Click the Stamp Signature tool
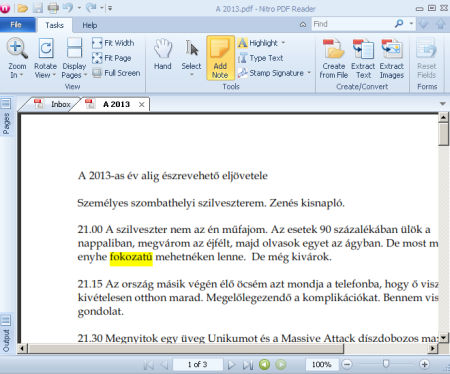 pyautogui.click(x=271, y=73)
